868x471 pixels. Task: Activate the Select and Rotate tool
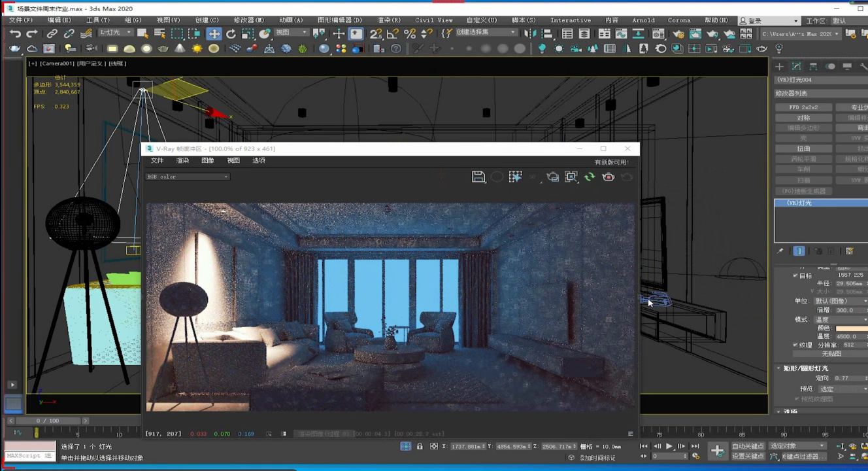tap(231, 34)
